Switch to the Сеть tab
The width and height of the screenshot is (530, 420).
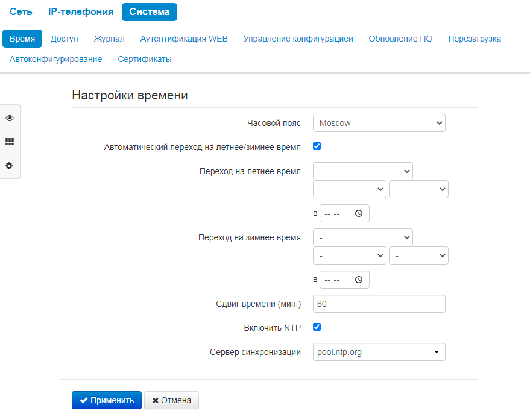coord(21,11)
